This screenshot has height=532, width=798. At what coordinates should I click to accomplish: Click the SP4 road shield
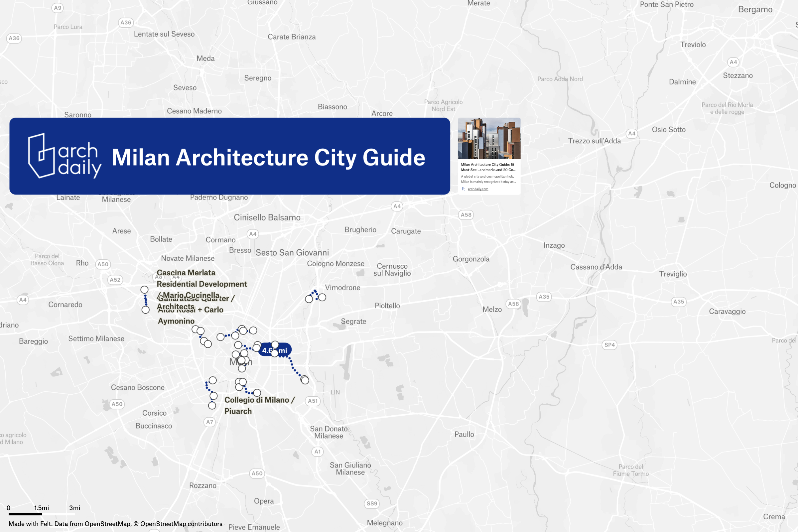click(609, 345)
